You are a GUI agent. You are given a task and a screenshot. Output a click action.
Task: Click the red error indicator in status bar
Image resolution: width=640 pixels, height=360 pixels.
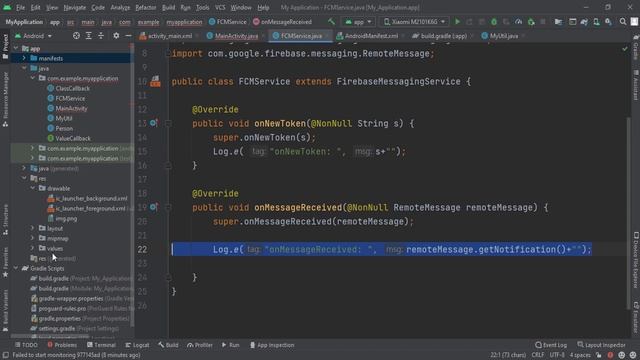point(610,355)
